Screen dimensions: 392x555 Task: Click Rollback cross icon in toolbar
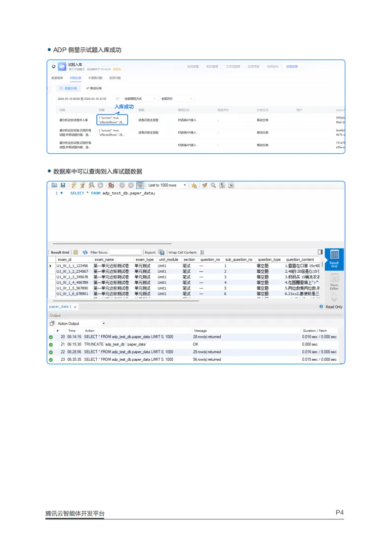(131, 185)
